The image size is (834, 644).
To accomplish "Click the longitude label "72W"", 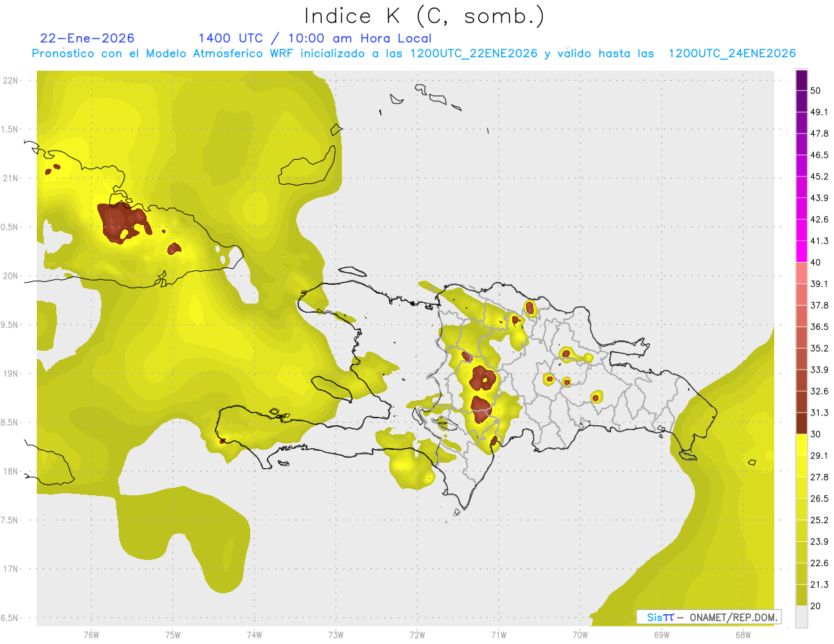I will (x=417, y=635).
